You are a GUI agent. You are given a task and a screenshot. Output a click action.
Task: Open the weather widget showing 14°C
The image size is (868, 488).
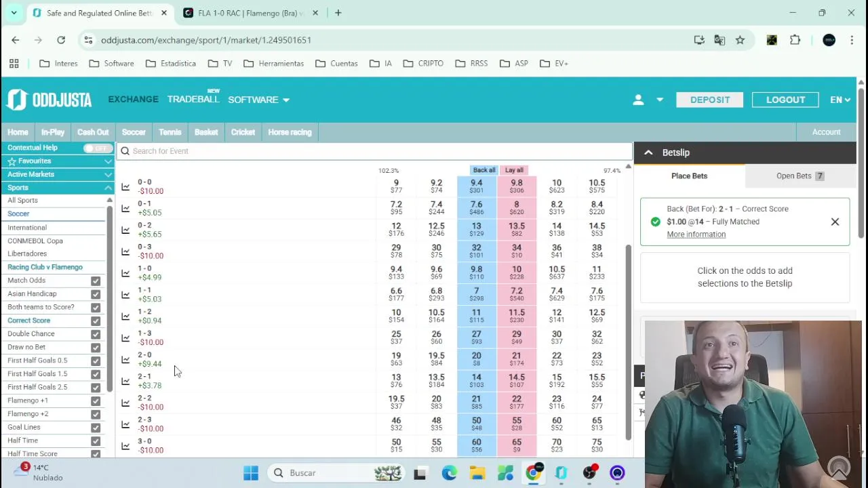[x=39, y=472]
